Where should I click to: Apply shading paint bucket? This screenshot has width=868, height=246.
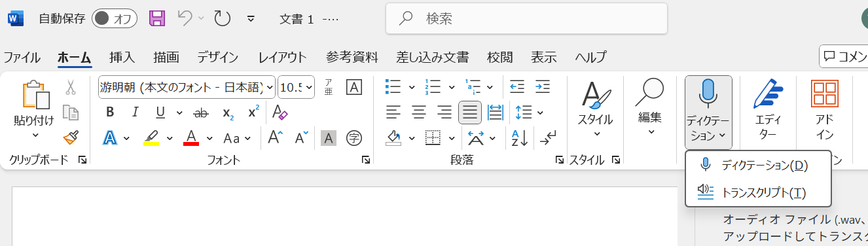tap(393, 138)
